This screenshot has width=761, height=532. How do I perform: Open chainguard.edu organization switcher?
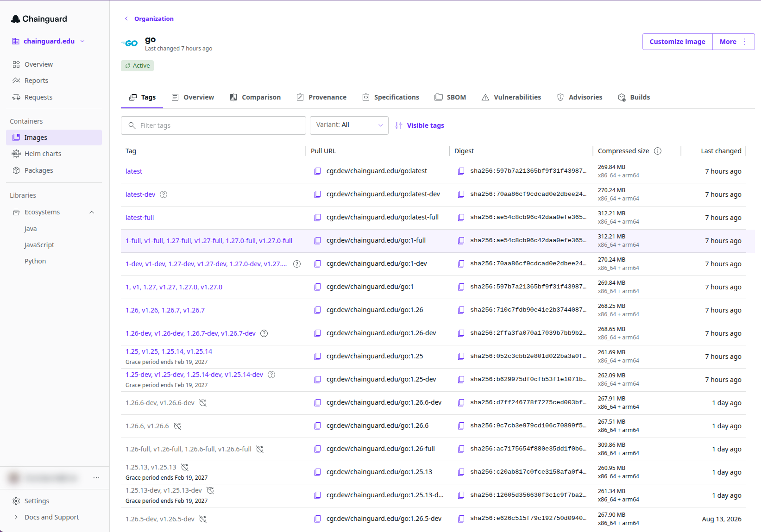click(x=49, y=41)
